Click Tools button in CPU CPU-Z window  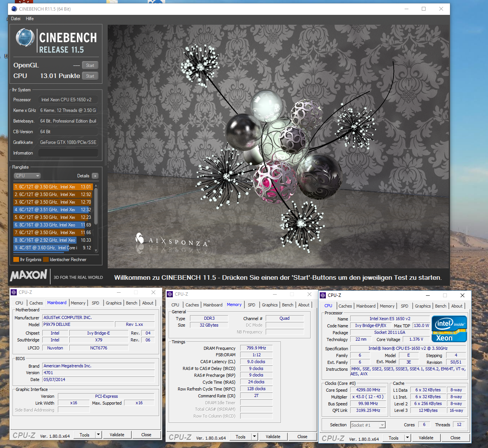point(394,438)
